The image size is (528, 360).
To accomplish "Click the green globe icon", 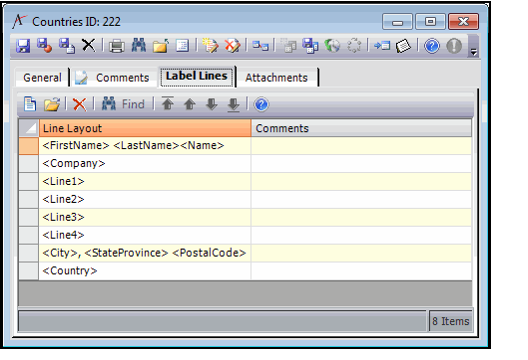I will click(x=332, y=46).
